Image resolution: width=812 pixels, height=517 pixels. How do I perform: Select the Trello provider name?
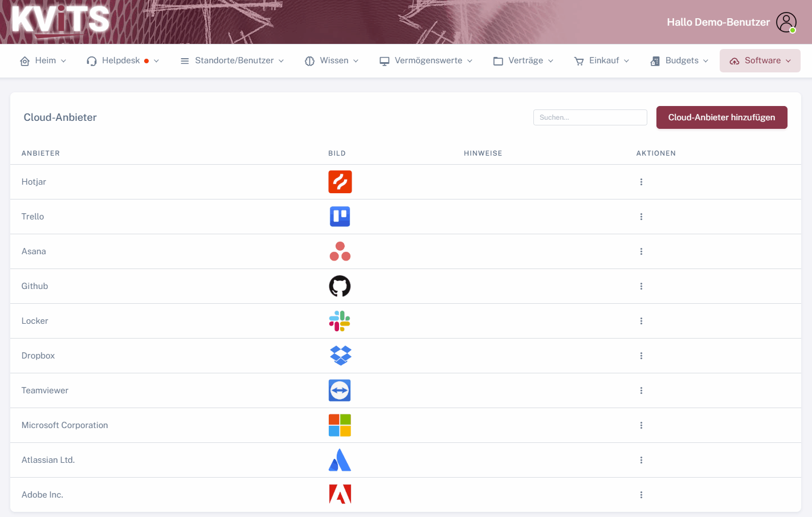tap(32, 217)
